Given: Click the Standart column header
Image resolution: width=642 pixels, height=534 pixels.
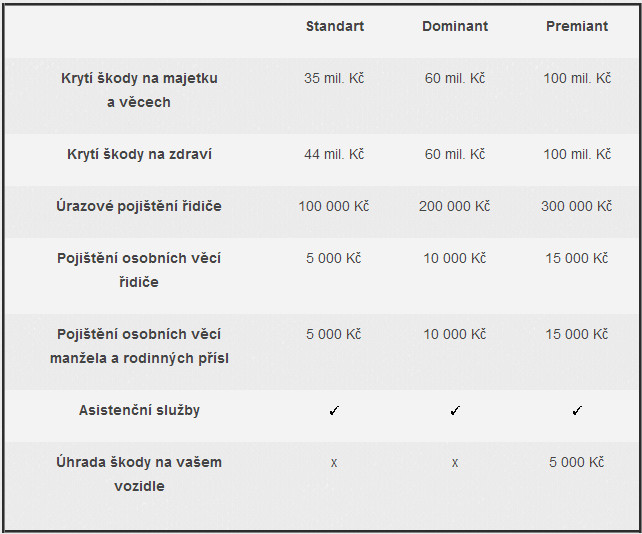Looking at the screenshot, I should coord(335,26).
